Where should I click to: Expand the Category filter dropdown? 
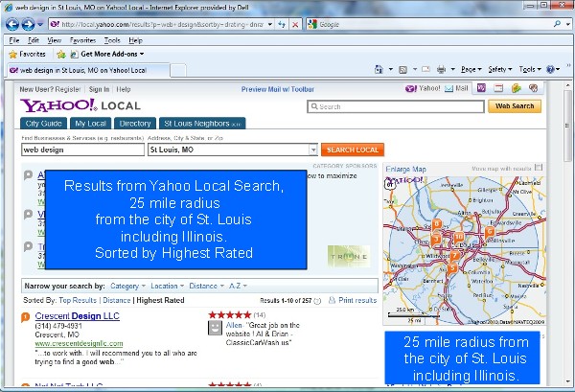(x=127, y=286)
